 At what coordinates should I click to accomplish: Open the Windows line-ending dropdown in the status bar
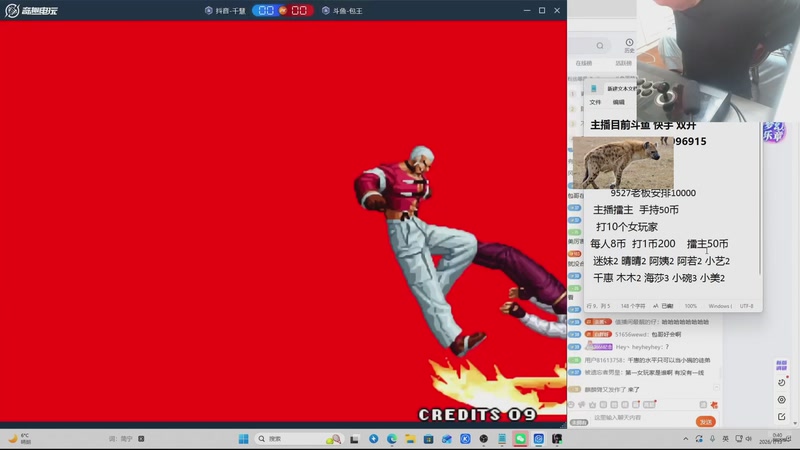point(720,306)
